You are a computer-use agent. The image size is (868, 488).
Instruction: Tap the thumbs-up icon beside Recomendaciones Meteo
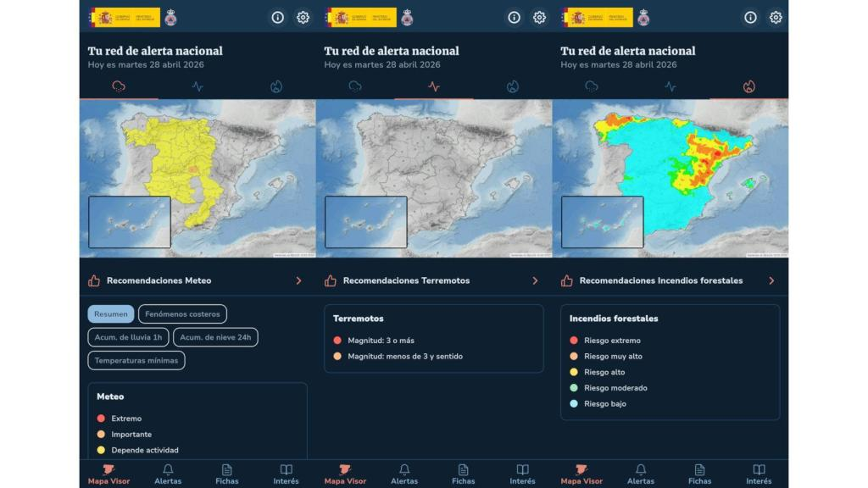[94, 280]
